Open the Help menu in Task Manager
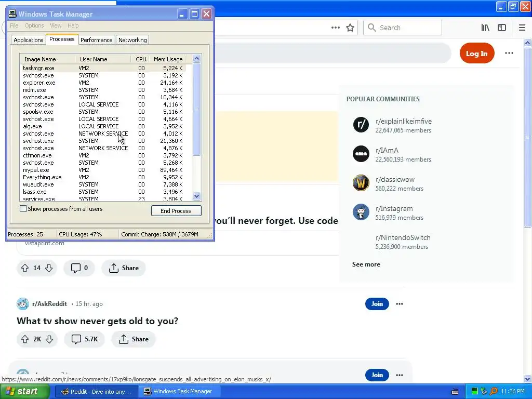The image size is (532, 399). click(x=73, y=26)
